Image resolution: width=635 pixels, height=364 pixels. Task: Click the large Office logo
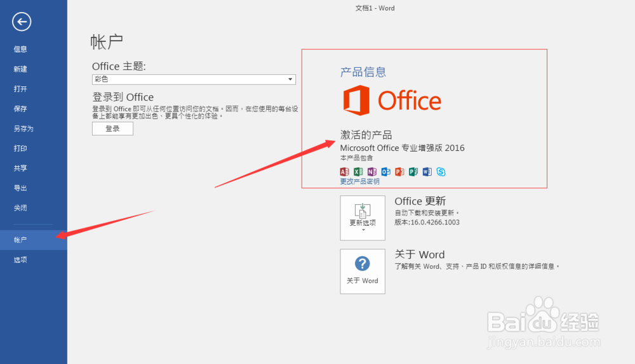point(392,100)
